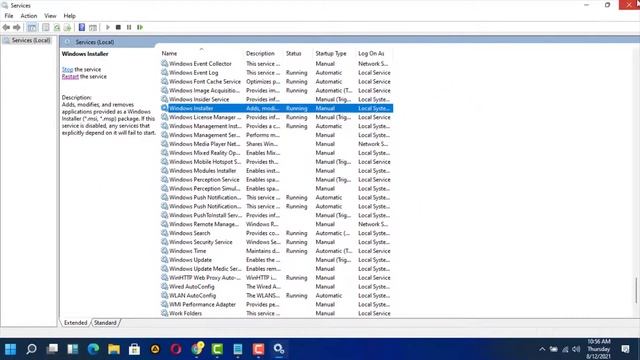The image size is (640, 360).
Task: Sort by the Name column header
Action: pyautogui.click(x=201, y=53)
